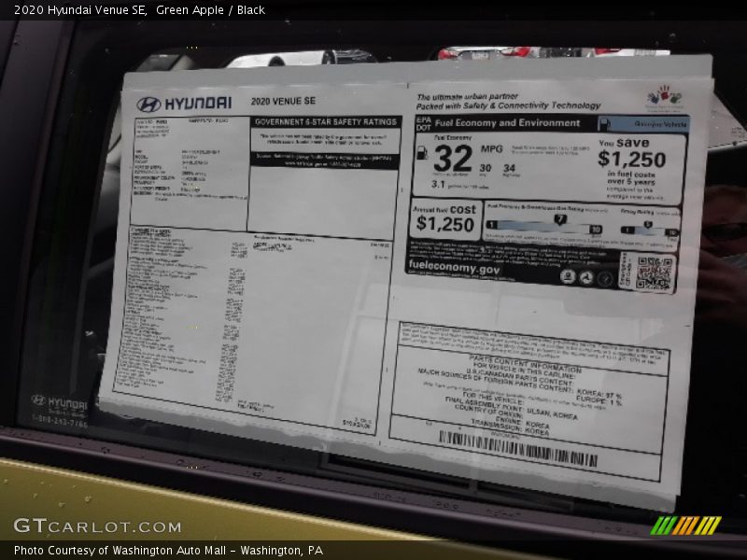Click the city MPG value '30'
The width and height of the screenshot is (747, 560).
pos(485,168)
